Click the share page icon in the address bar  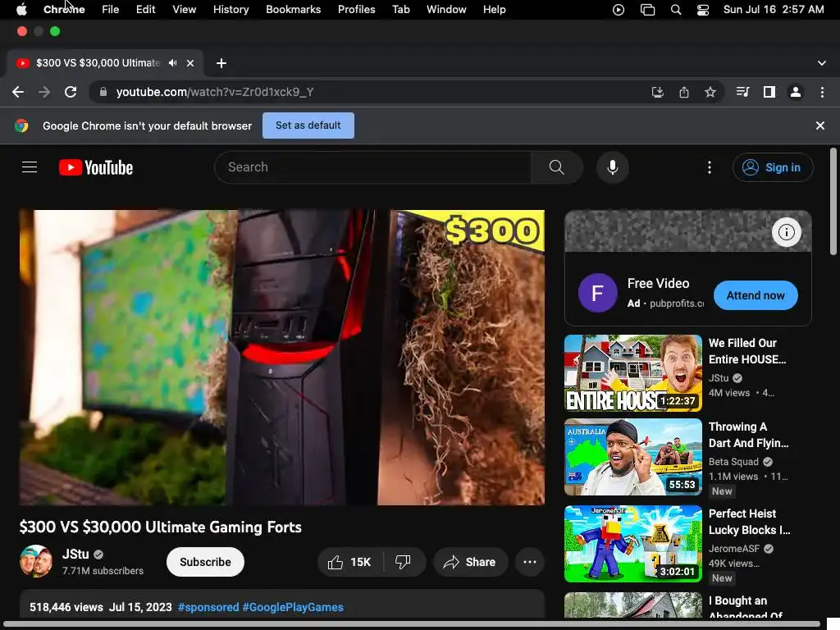coord(684,92)
